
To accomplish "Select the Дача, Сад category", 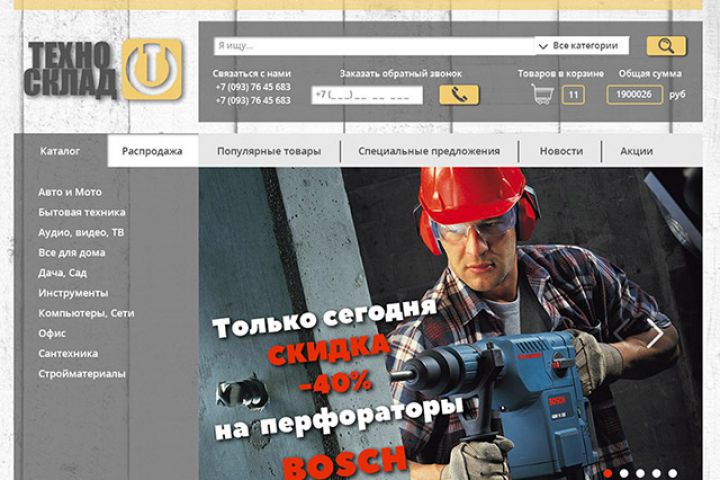I will pos(62,273).
